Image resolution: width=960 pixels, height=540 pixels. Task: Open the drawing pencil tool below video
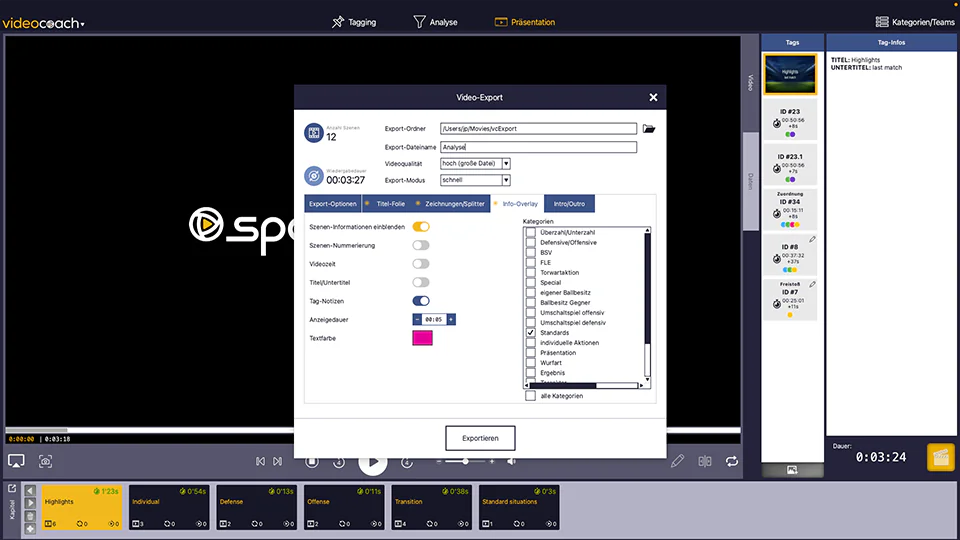677,461
